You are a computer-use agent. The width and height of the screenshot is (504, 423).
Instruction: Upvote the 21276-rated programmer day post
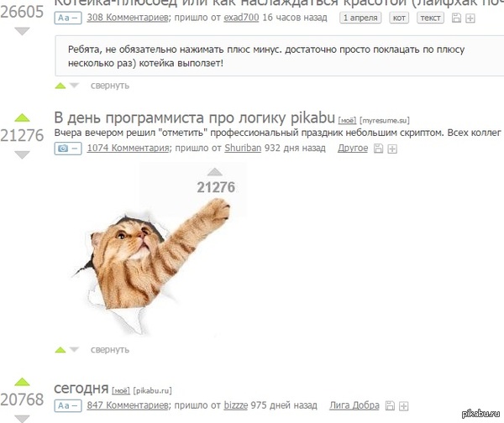(22, 117)
